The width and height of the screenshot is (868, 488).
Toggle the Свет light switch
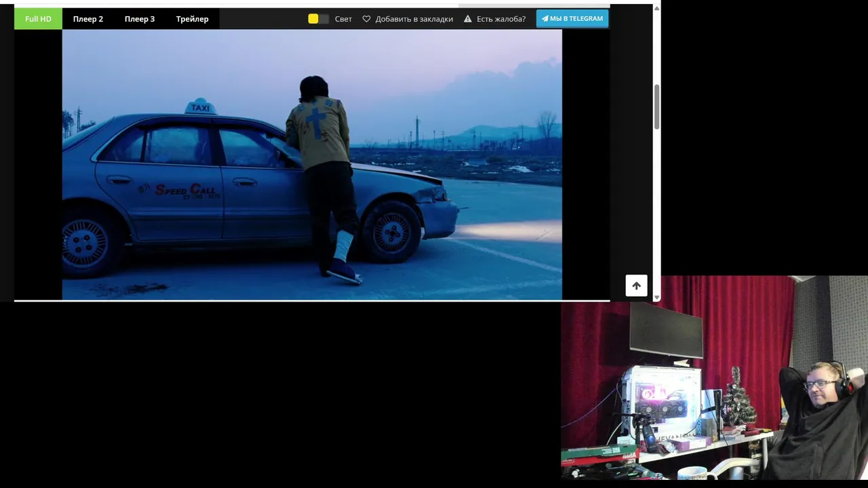point(318,19)
